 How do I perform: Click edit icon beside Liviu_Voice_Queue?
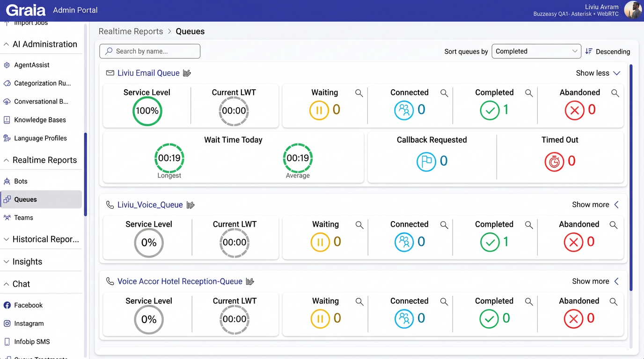[190, 205]
